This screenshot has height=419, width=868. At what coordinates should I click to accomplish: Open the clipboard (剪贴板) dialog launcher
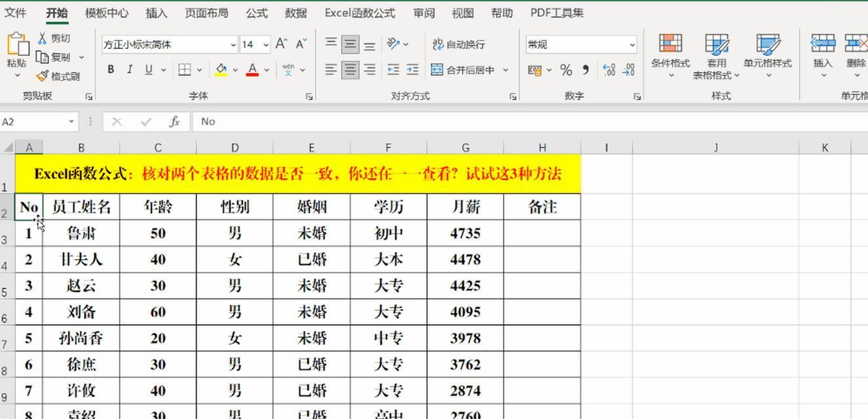(89, 96)
